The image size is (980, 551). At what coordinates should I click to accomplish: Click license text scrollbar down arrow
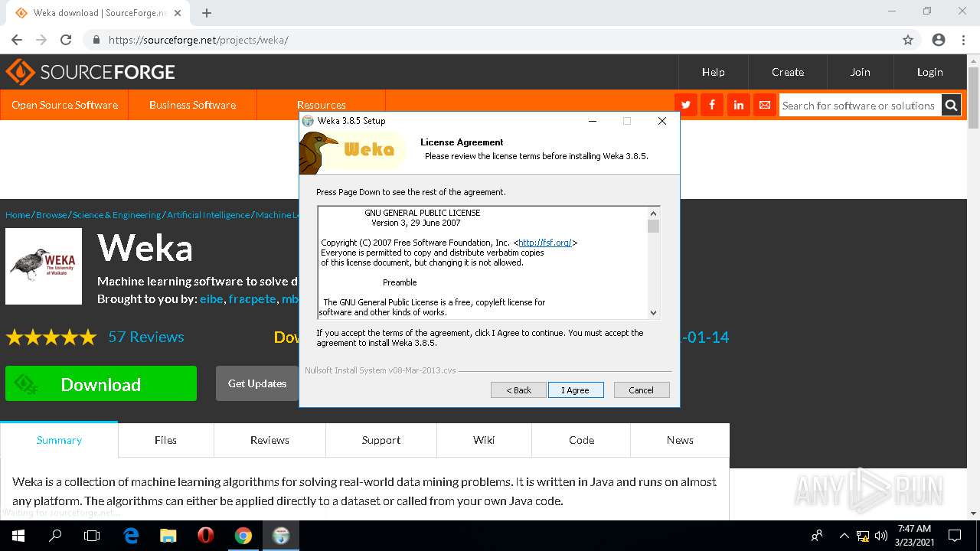coord(653,312)
